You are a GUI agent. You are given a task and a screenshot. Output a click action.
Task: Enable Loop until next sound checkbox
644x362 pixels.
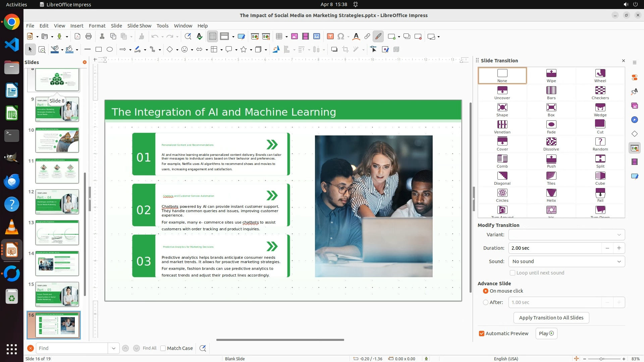click(x=513, y=273)
